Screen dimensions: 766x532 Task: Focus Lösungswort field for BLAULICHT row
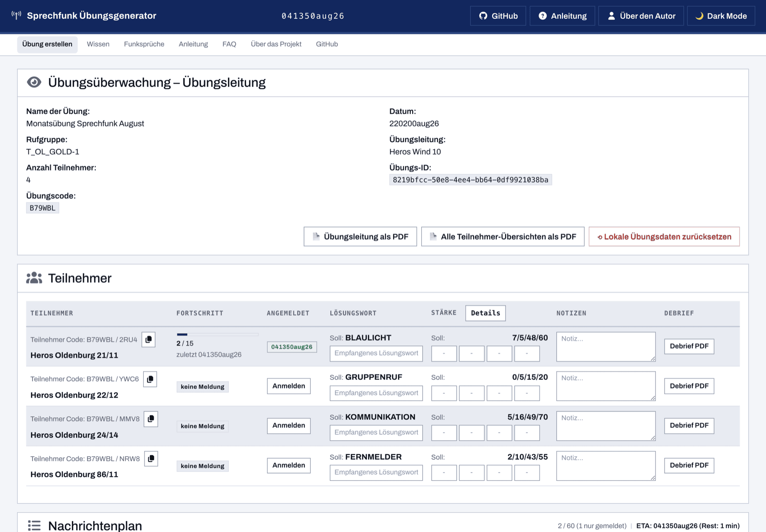click(376, 353)
